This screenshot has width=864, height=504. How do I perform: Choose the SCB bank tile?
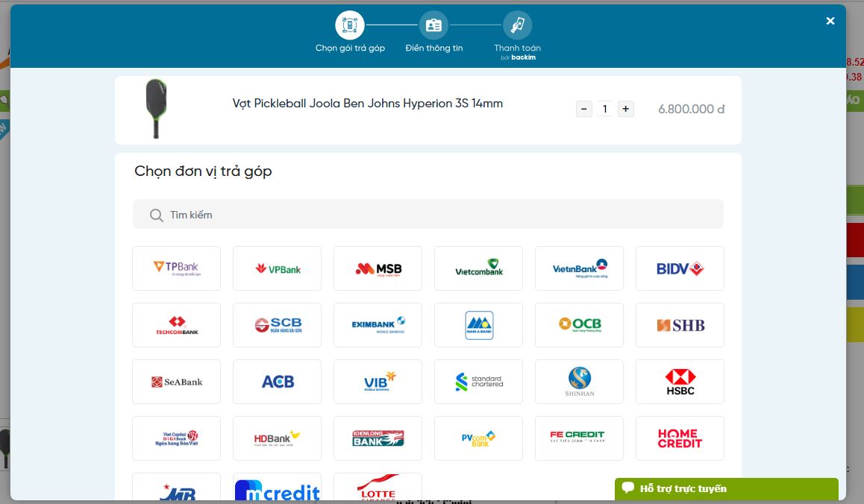(277, 325)
